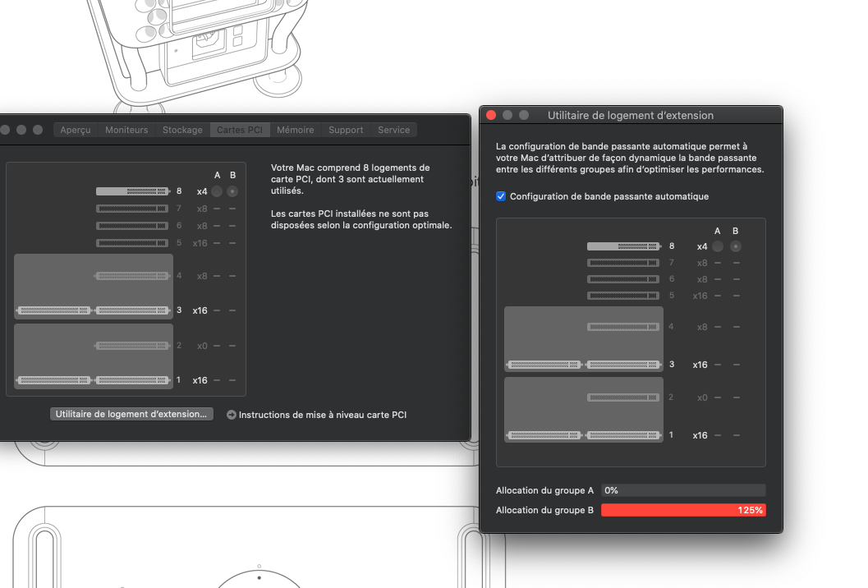
Task: Click 'Allocation du groupe A' label
Action: tap(544, 490)
